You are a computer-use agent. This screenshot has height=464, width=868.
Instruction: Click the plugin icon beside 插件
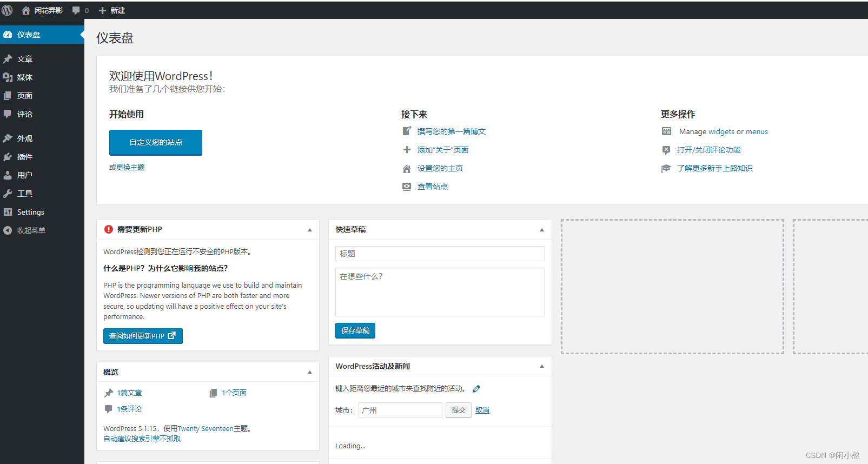tap(8, 157)
